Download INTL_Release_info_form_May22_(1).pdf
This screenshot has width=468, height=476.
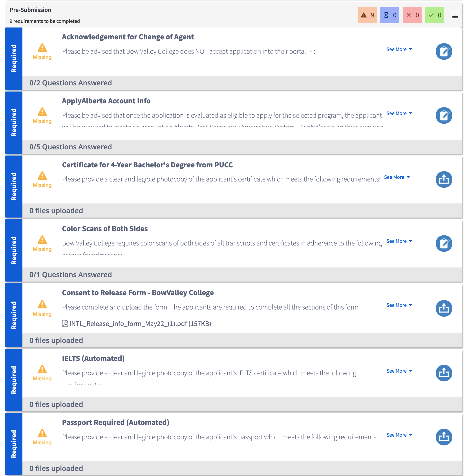point(140,323)
